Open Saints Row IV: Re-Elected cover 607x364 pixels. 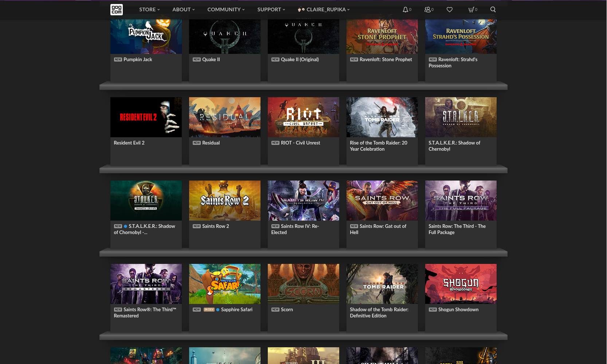pos(303,201)
